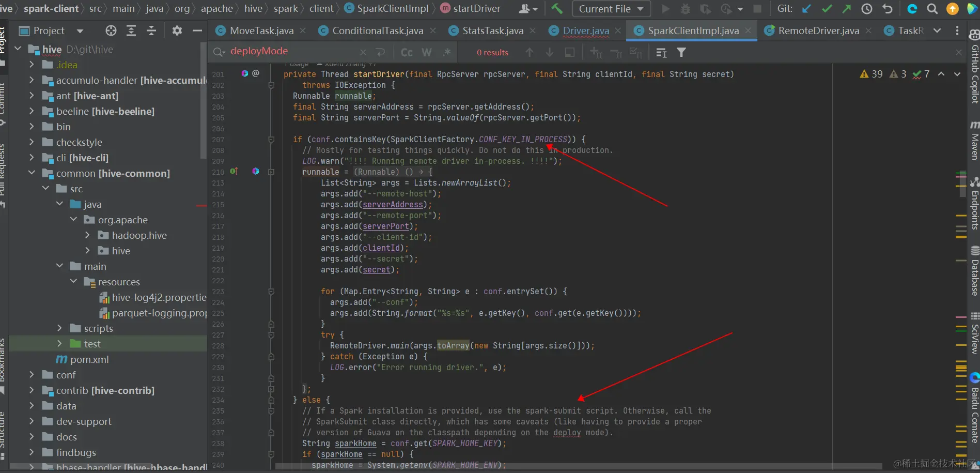The height and width of the screenshot is (473, 980).
Task: Update project with Git blue arrow
Action: pyautogui.click(x=806, y=9)
